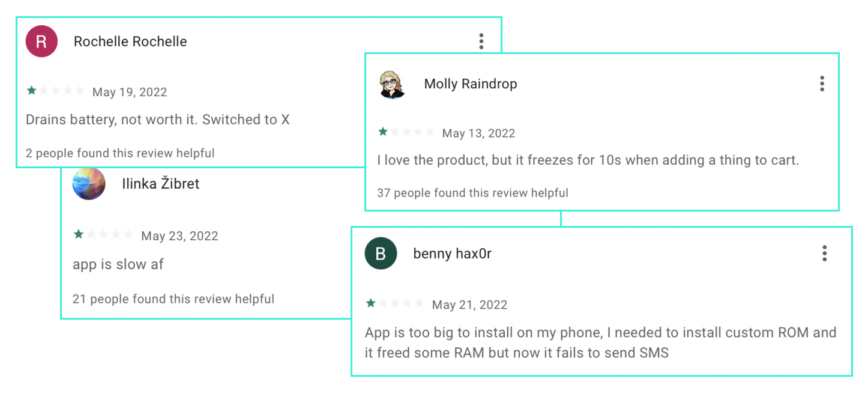Click the star rating on Molly's review
Screen dimensions: 868x393
click(x=405, y=132)
